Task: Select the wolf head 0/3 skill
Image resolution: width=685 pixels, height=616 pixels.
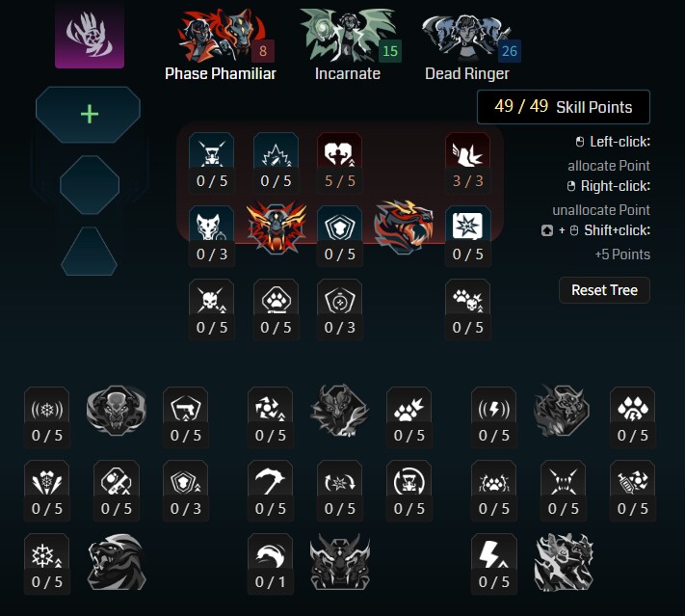Action: [212, 235]
